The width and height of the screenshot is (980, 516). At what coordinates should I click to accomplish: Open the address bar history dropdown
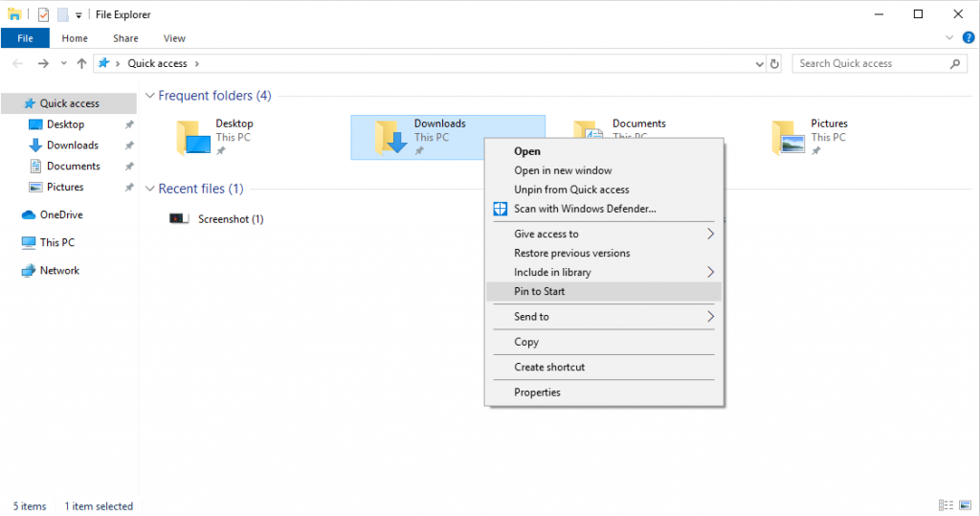pos(759,64)
